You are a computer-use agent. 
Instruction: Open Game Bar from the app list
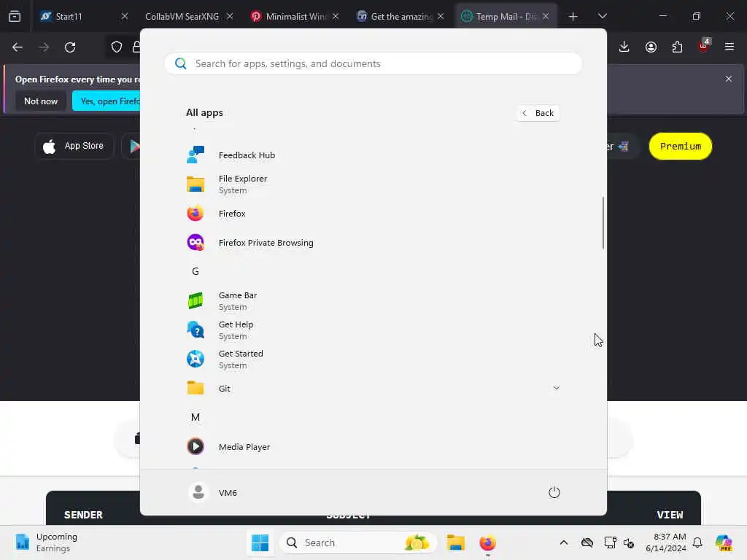pos(373,301)
